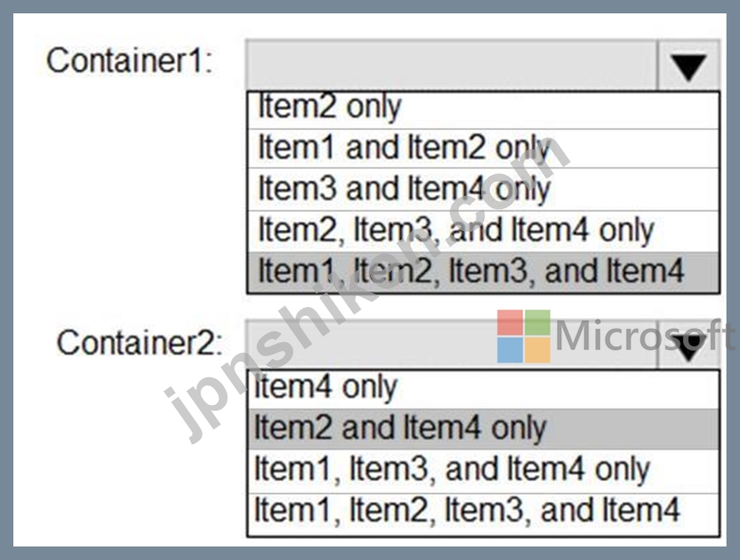Click the Microsoft wordmark text
The image size is (740, 560).
[645, 336]
